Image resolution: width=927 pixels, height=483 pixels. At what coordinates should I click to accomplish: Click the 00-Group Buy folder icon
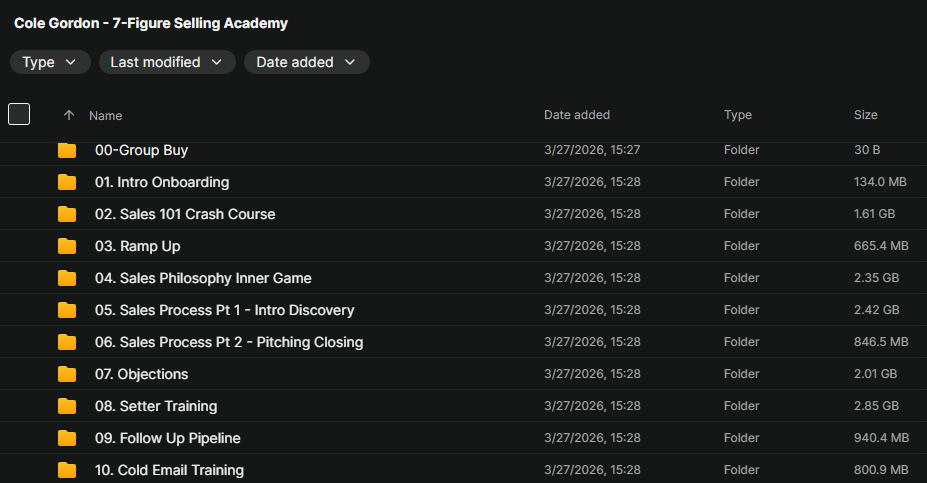(x=67, y=150)
